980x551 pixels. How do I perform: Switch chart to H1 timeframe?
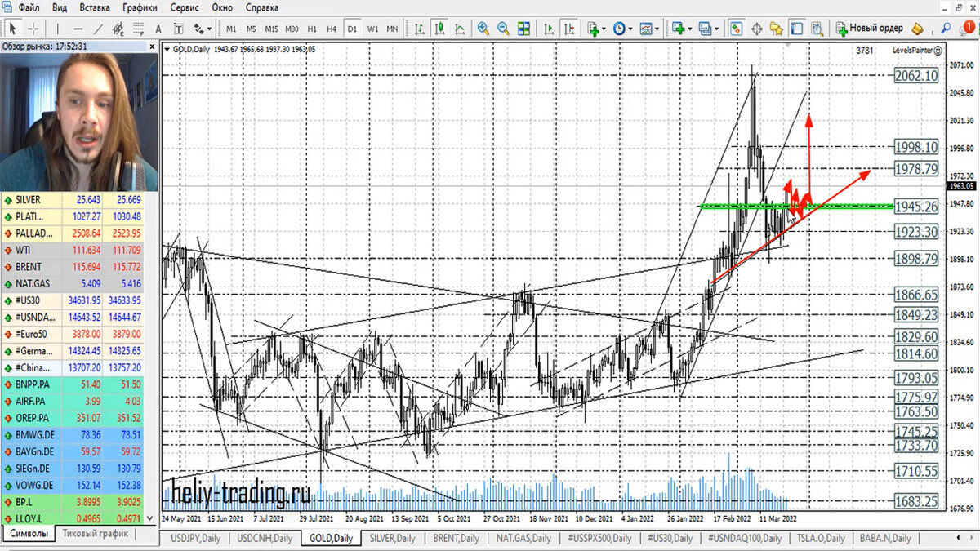click(312, 29)
